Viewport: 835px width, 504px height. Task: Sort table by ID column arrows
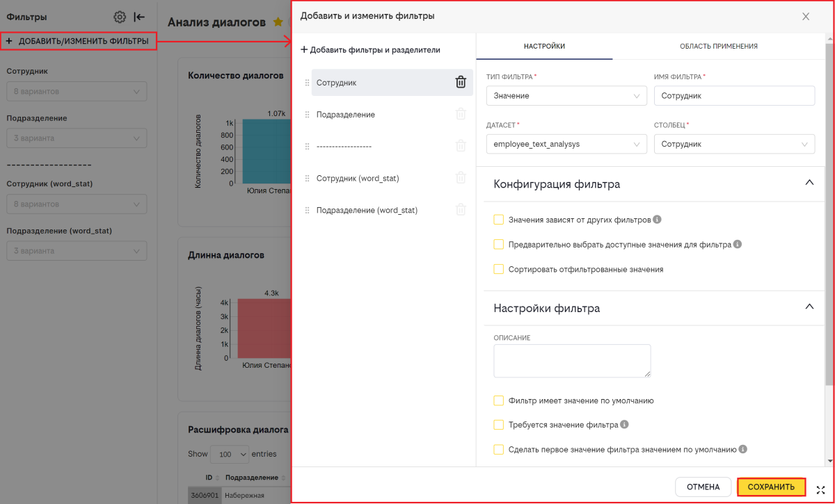[x=218, y=478]
